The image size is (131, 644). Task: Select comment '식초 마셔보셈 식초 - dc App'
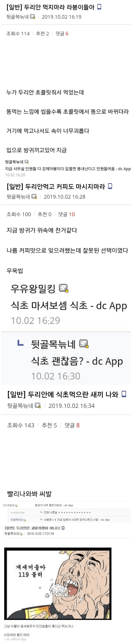69,306
